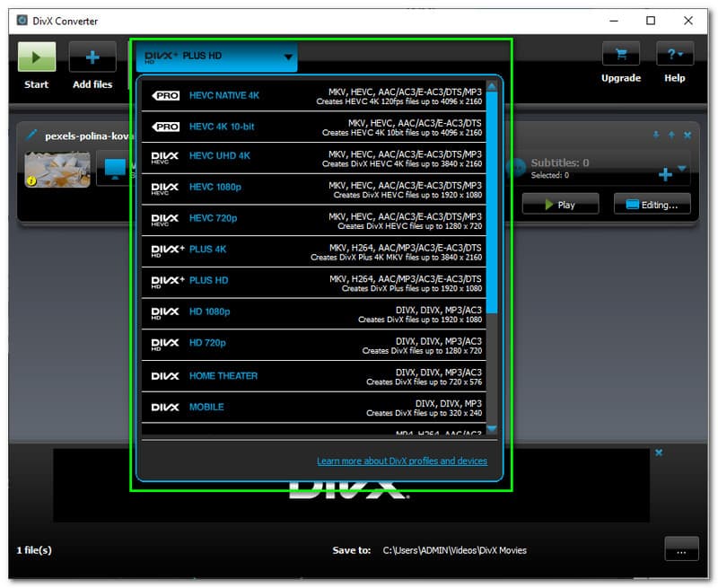Click the green Start conversion button
718x588 pixels.
[37, 57]
